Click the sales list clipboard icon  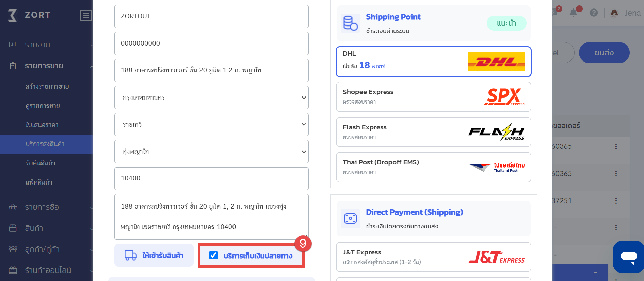(x=13, y=66)
